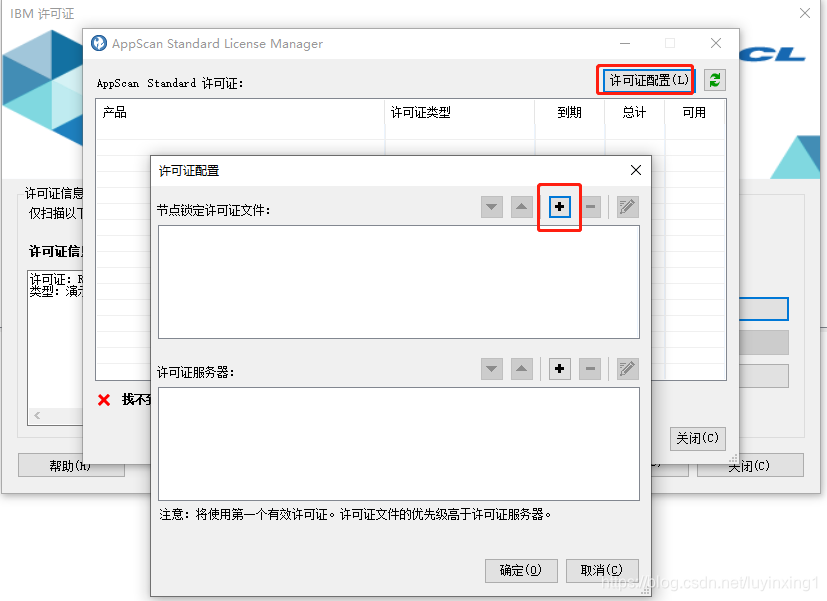Click 帮助(H) in IBM 许可证 window
Screen dimensions: 827x601
(x=71, y=466)
